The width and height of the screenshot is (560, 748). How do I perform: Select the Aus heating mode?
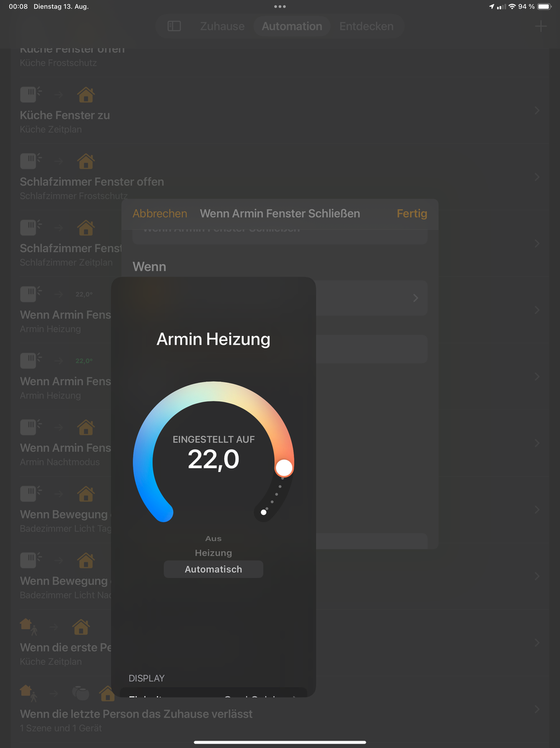click(213, 539)
